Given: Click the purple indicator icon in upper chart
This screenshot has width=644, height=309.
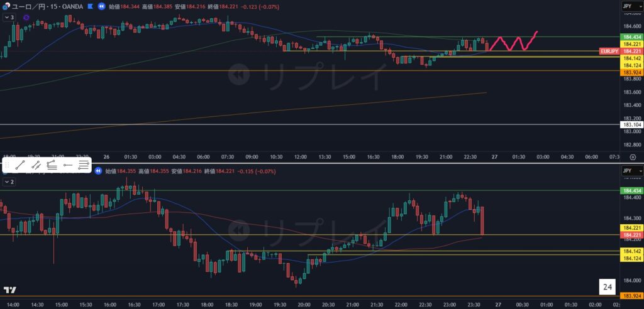Looking at the screenshot, I should (x=26, y=18).
